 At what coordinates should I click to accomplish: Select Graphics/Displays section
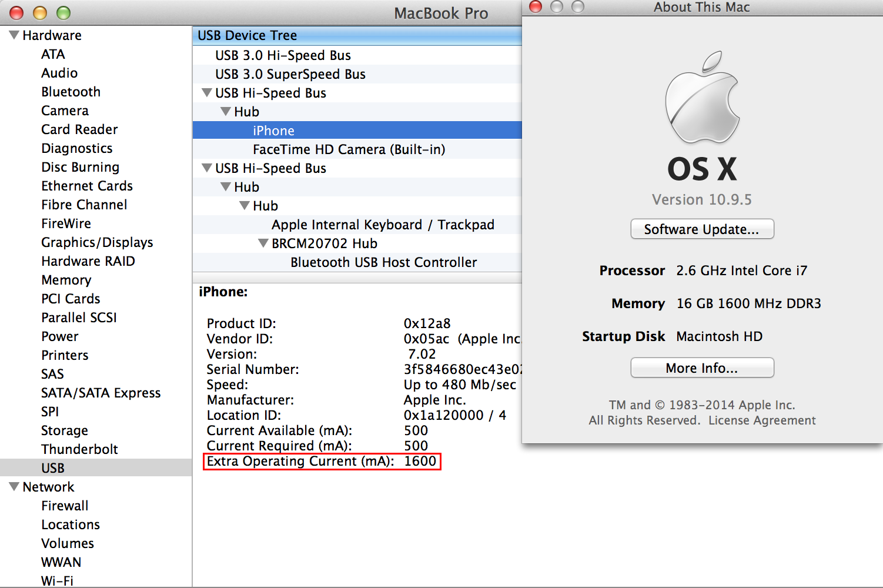97,242
